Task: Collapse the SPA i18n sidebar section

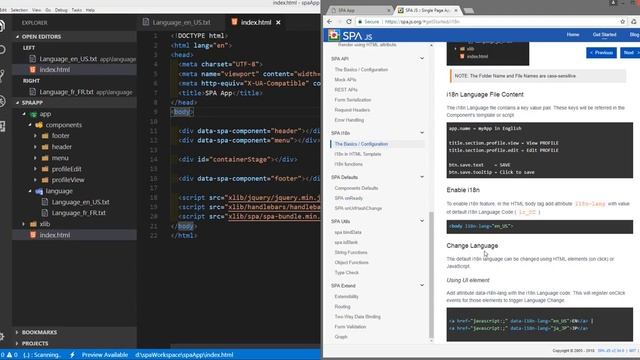Action: point(422,133)
